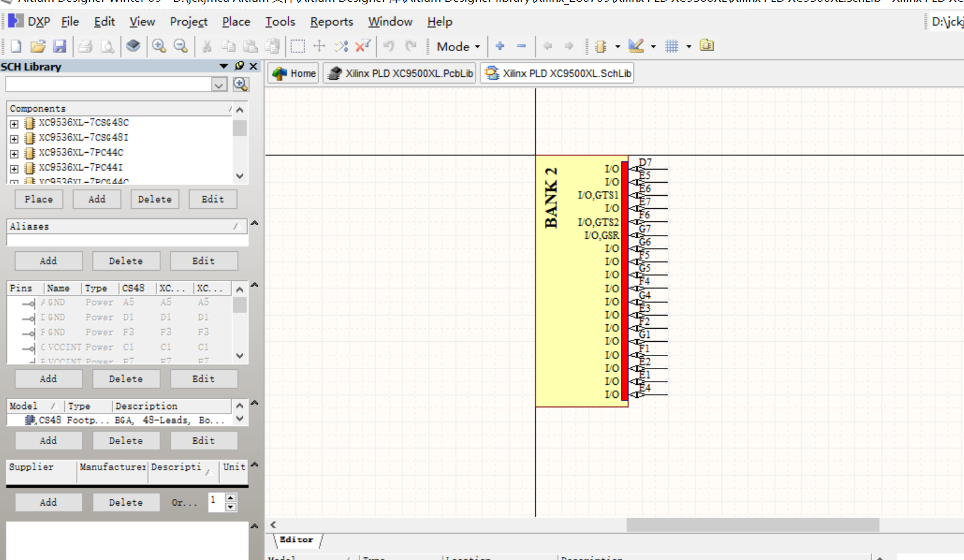Add component part with blue plus icon
The height and width of the screenshot is (560, 964).
coord(500,46)
